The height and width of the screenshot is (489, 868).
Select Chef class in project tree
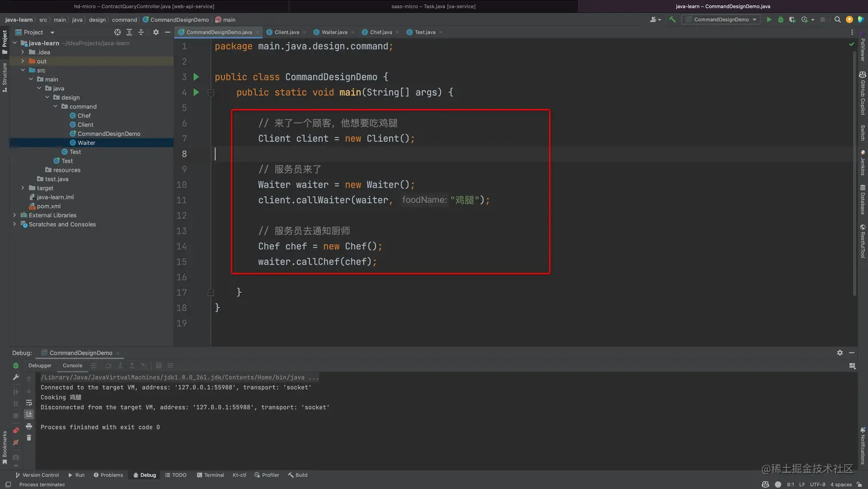pyautogui.click(x=80, y=115)
